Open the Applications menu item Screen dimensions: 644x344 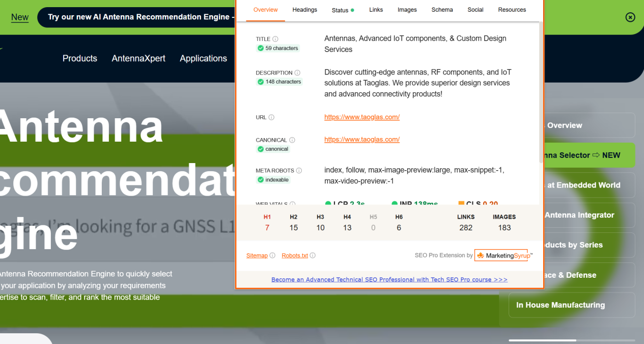point(203,58)
